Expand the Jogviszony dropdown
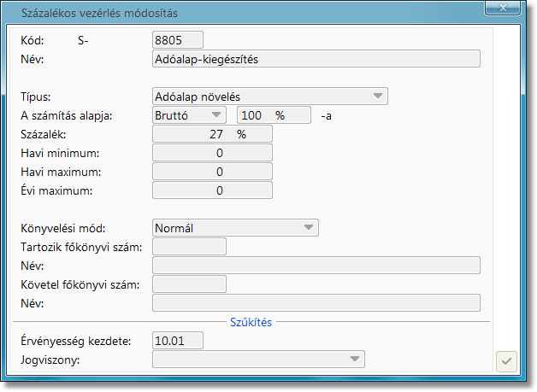Image resolution: width=537 pixels, height=392 pixels. [258, 360]
